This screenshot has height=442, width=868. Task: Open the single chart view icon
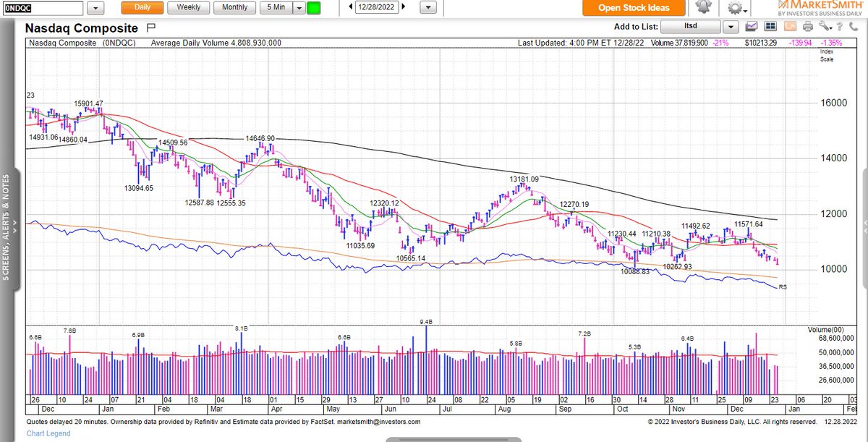click(752, 27)
